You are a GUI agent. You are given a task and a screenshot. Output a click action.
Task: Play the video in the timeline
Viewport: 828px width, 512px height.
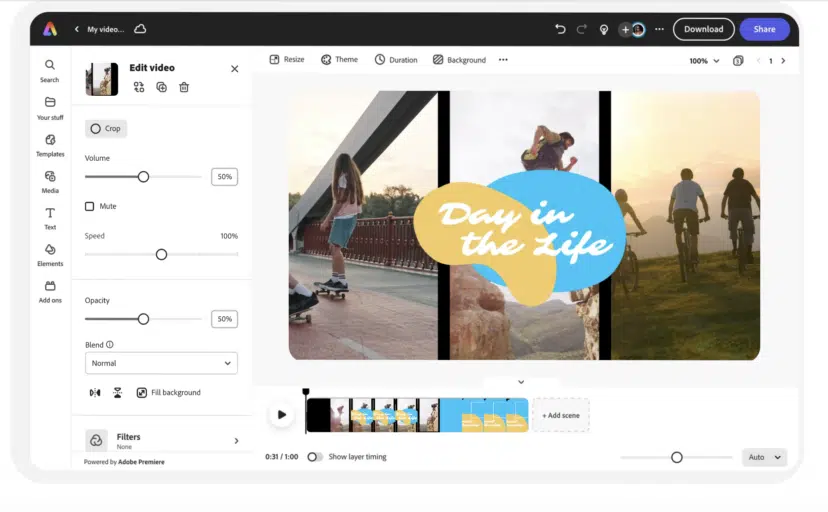click(281, 415)
